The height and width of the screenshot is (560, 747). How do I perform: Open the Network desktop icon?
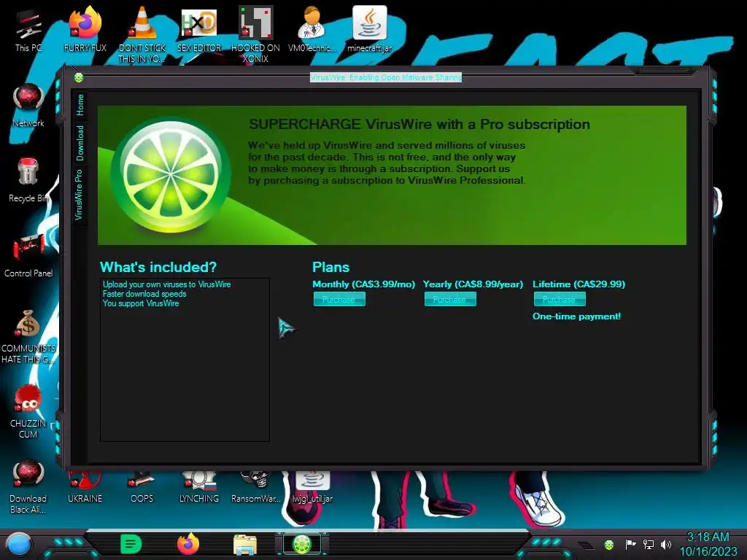(28, 106)
